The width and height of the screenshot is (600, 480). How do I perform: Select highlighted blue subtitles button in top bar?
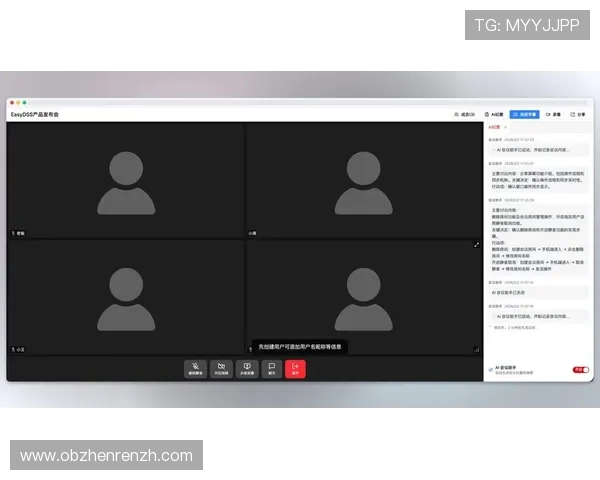click(524, 115)
